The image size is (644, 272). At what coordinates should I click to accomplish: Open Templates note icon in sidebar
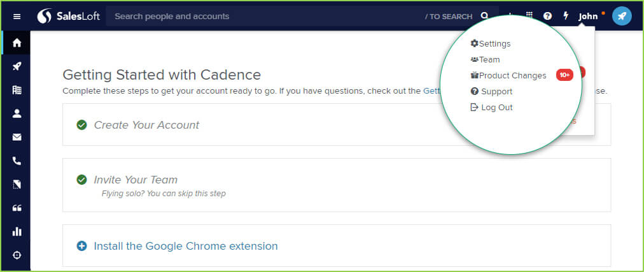17,185
